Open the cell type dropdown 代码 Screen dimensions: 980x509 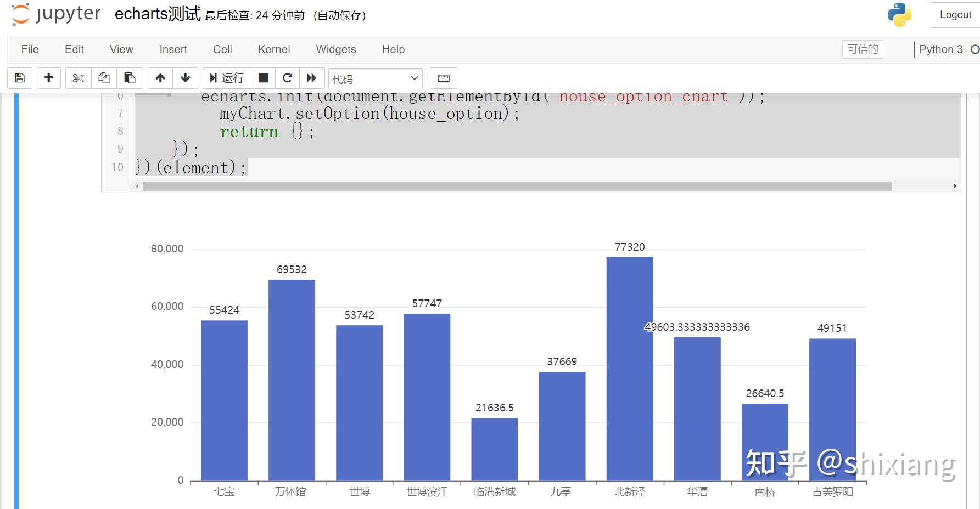(x=376, y=78)
